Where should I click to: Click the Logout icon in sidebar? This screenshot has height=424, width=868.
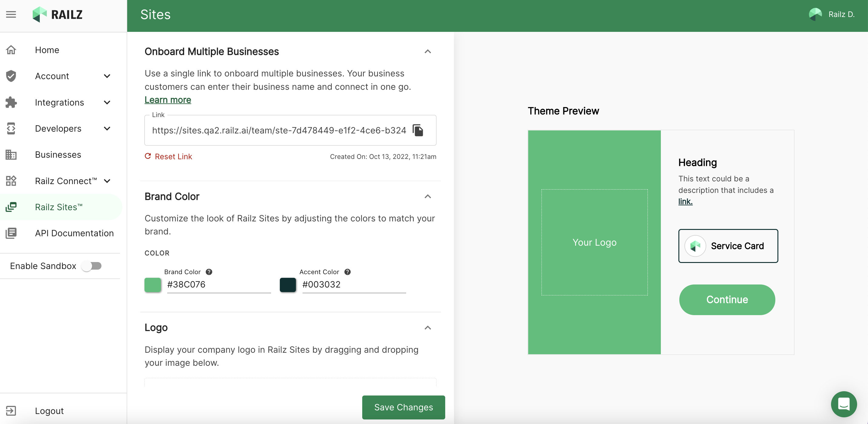tap(11, 411)
